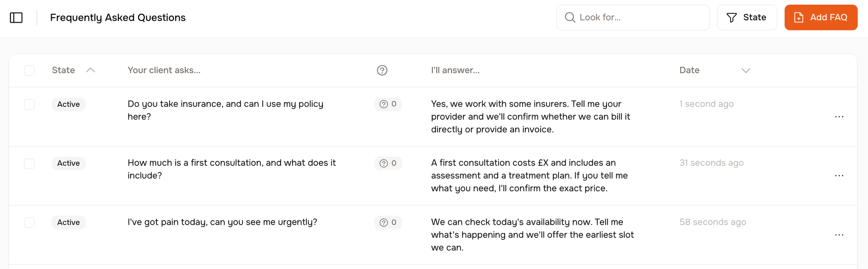
Task: Click the Active badge on insurance FAQ
Action: [x=69, y=105]
